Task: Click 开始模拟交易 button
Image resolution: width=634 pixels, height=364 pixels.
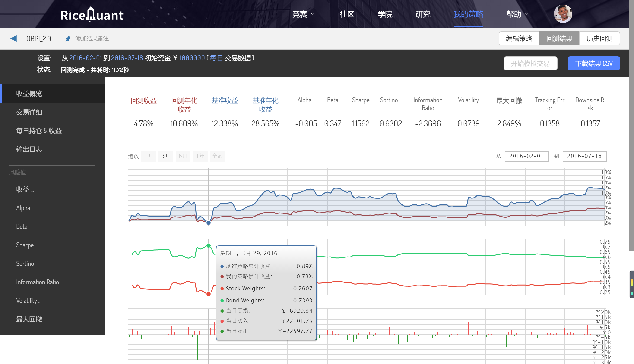Action: pos(530,63)
